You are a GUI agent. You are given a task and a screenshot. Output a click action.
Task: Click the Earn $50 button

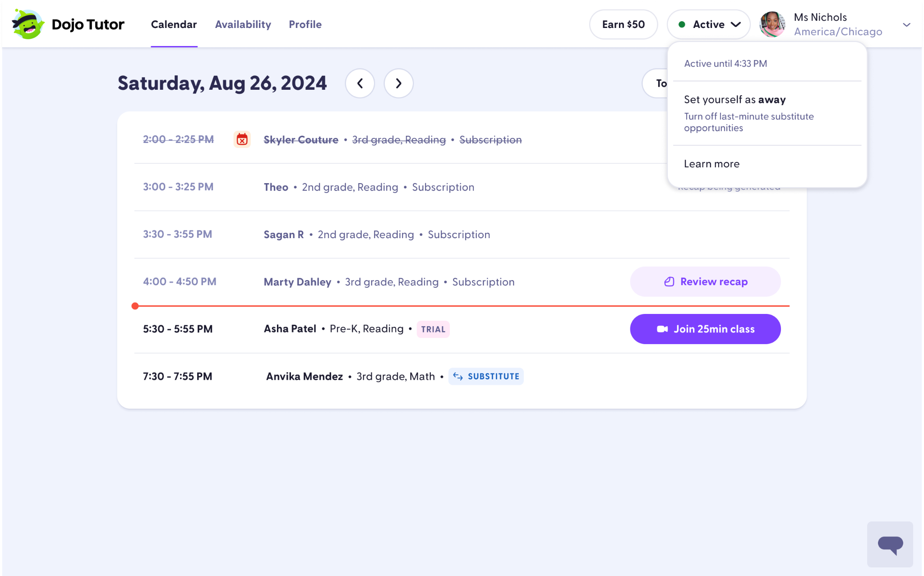pos(624,24)
